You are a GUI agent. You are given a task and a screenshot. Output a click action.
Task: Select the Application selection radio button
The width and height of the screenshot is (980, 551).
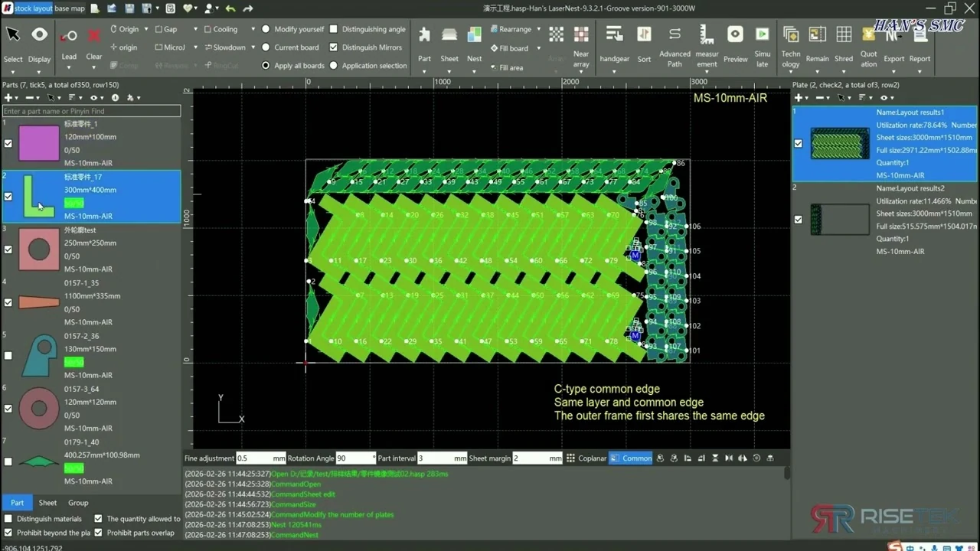point(333,66)
